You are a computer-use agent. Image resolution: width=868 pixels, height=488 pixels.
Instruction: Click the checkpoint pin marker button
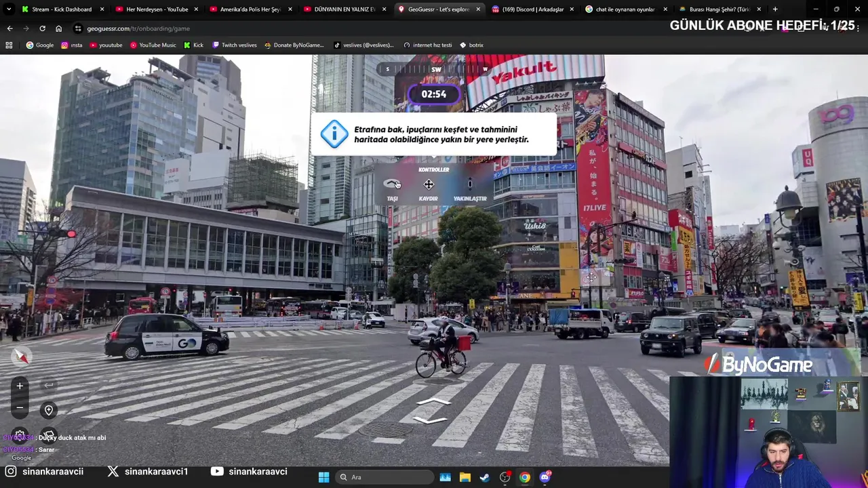click(49, 410)
